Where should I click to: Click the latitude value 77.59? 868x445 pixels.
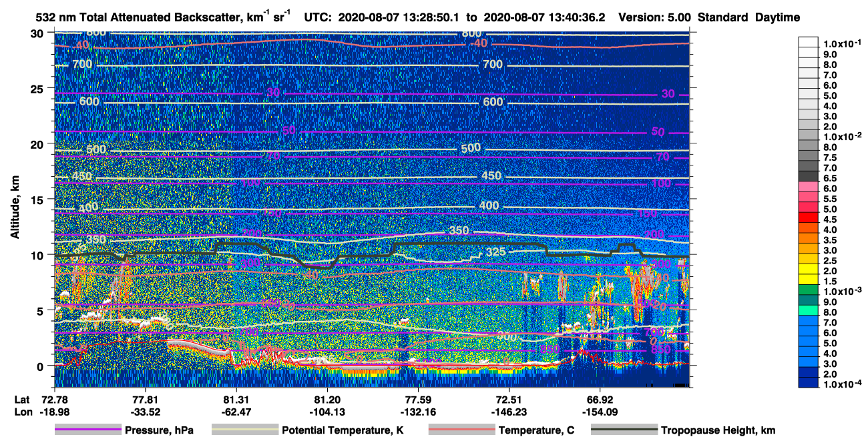[418, 399]
